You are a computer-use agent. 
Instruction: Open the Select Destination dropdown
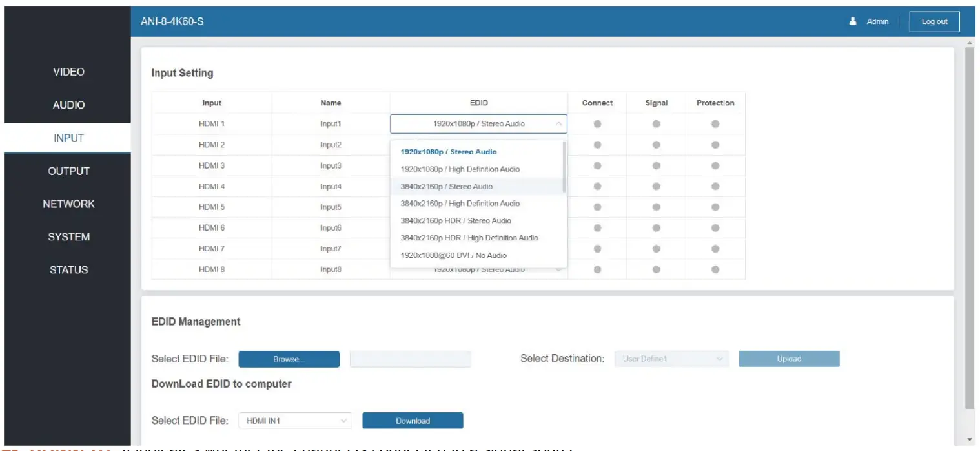click(x=672, y=359)
